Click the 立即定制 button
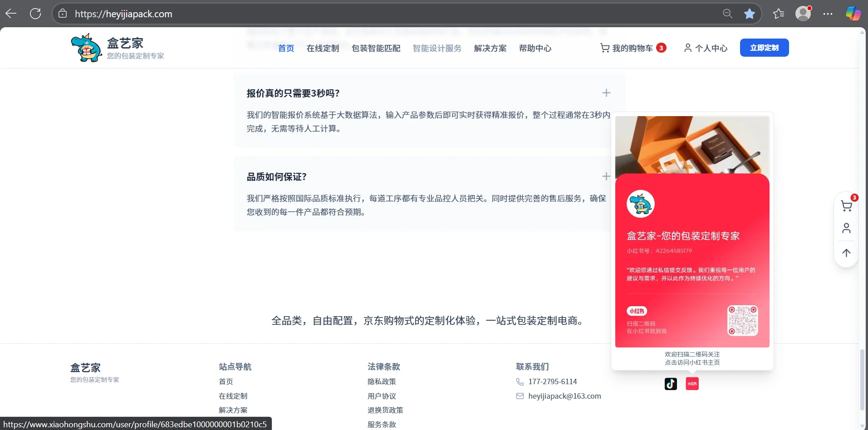Image resolution: width=868 pixels, height=430 pixels. point(765,48)
